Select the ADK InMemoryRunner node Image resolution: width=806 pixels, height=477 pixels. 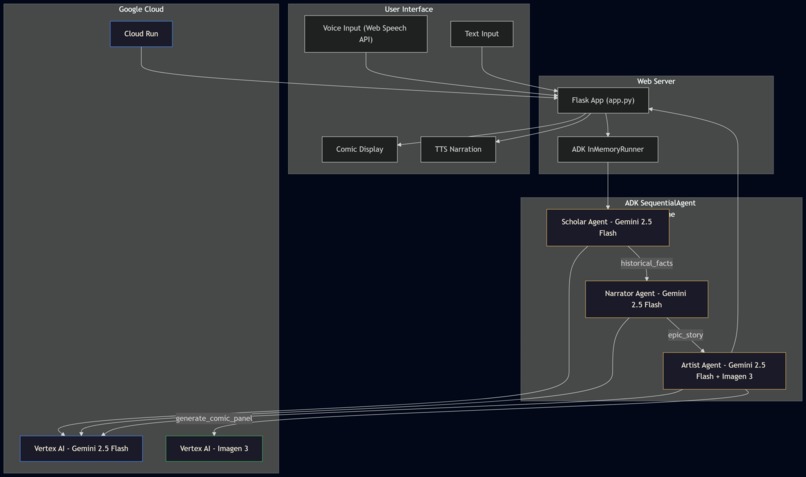(608, 149)
